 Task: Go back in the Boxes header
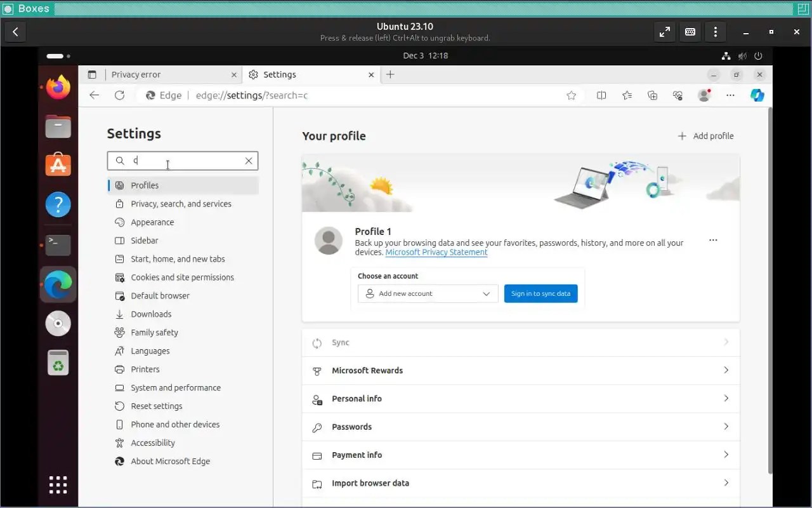[x=15, y=32]
